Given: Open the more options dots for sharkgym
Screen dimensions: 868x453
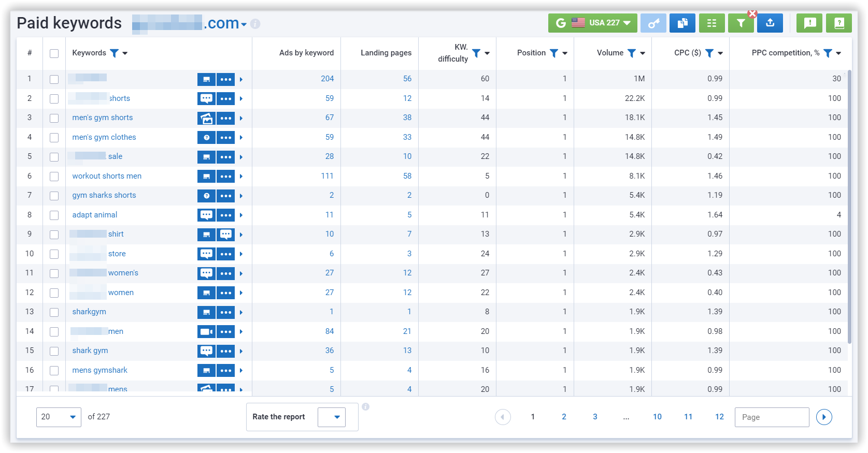Looking at the screenshot, I should coord(225,312).
